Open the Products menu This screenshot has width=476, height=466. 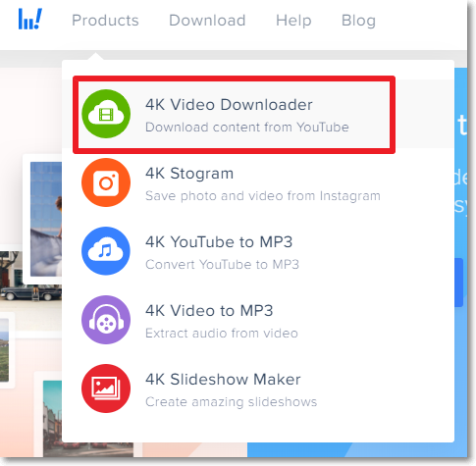[x=105, y=21]
